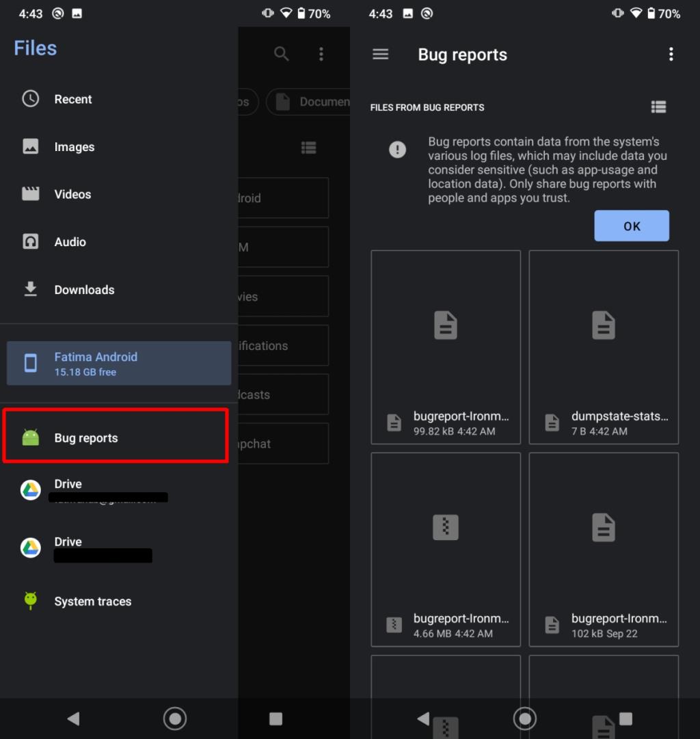Select the Images category icon

tap(31, 146)
